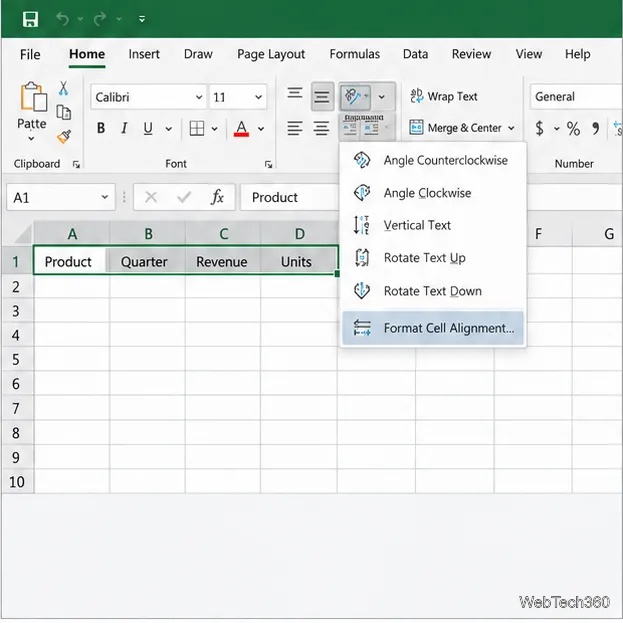
Task: Toggle Bold formatting
Action: pos(101,128)
